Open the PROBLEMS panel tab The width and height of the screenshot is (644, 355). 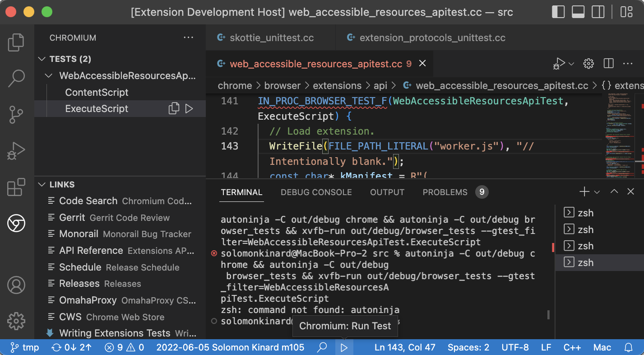coord(455,192)
